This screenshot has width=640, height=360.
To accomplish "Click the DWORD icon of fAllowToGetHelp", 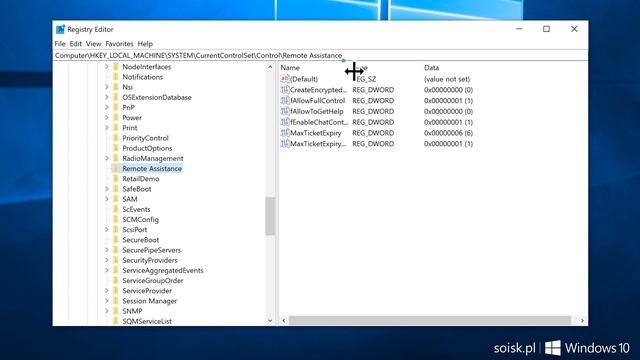I will pos(285,111).
